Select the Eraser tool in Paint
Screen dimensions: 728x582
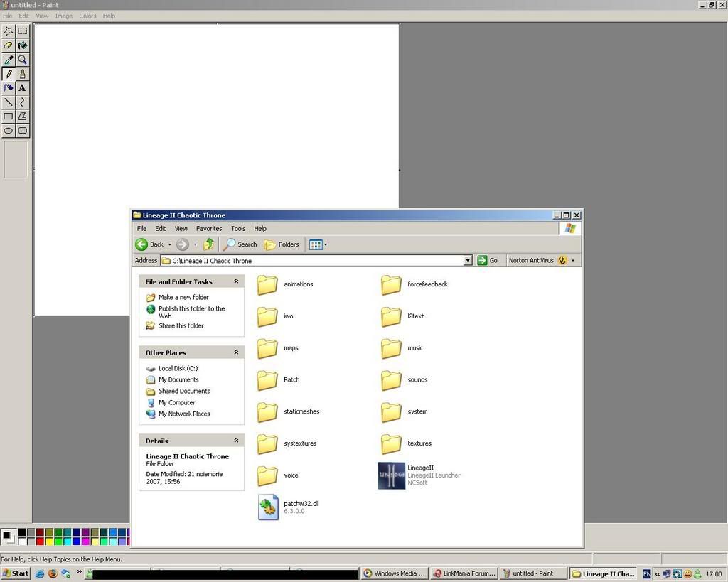(9, 45)
